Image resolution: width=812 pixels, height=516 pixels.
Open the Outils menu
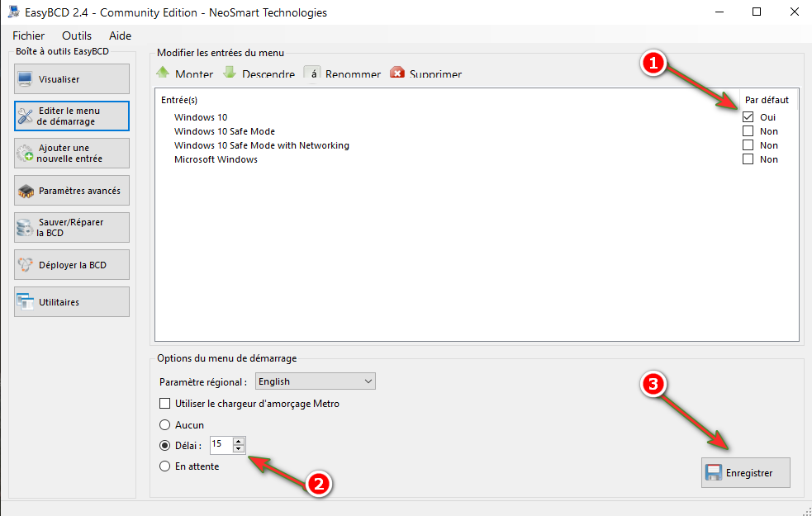tap(77, 36)
